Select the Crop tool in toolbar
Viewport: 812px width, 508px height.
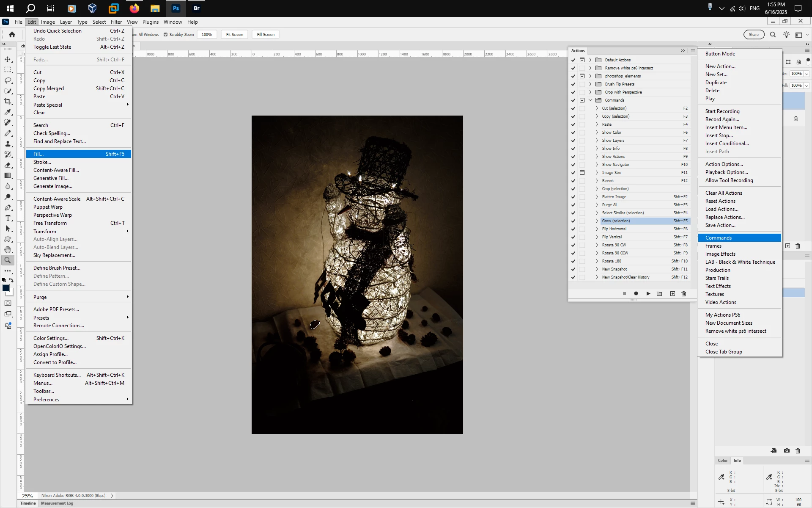click(8, 102)
